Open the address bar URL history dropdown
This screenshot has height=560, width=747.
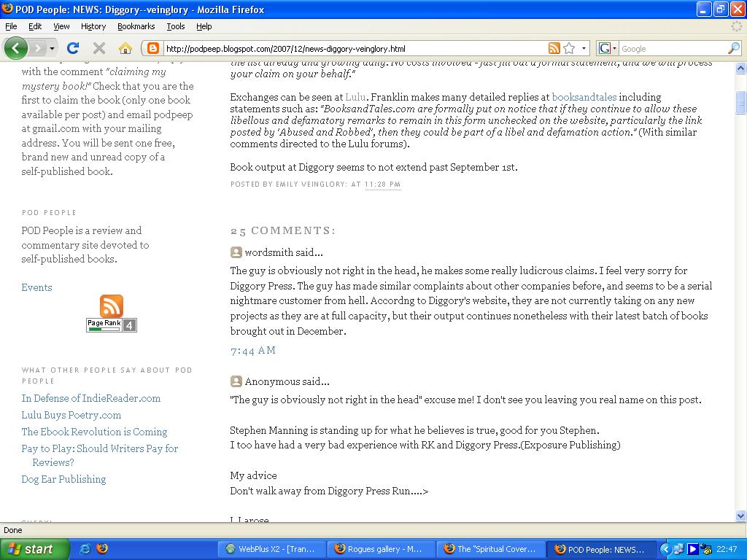pos(584,48)
